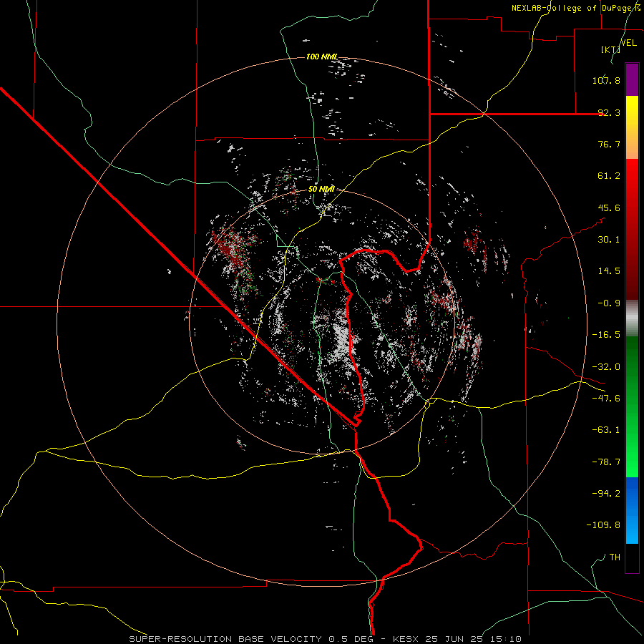Click the 61.2 velocity scale label
Image resolution: width=644 pixels, height=644 pixels.
tap(609, 176)
